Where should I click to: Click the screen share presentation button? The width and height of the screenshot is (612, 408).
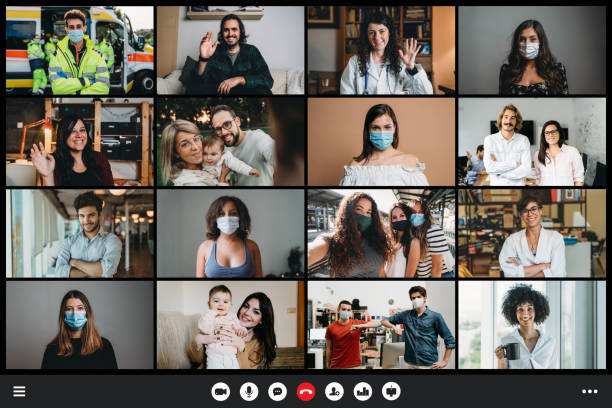[x=391, y=391]
